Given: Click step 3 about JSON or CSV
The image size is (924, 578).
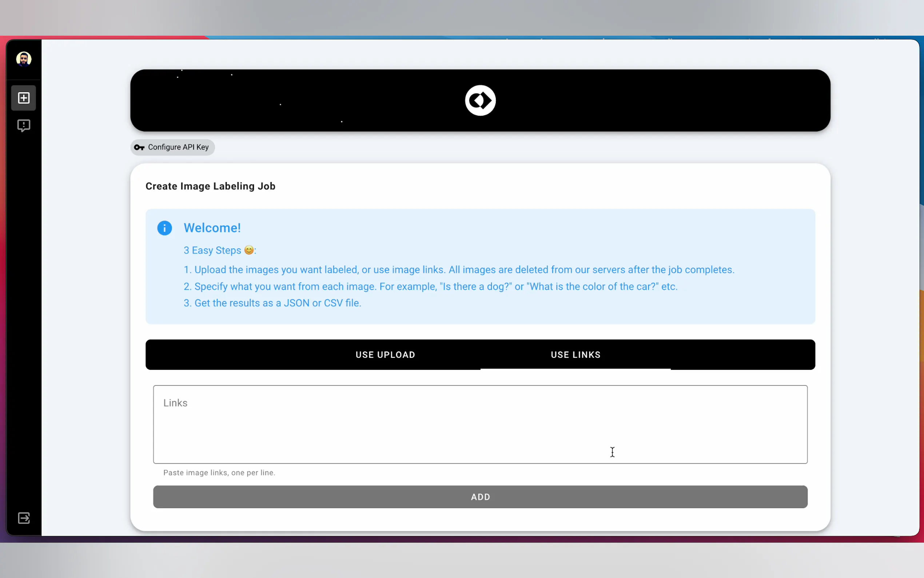Looking at the screenshot, I should click(272, 303).
